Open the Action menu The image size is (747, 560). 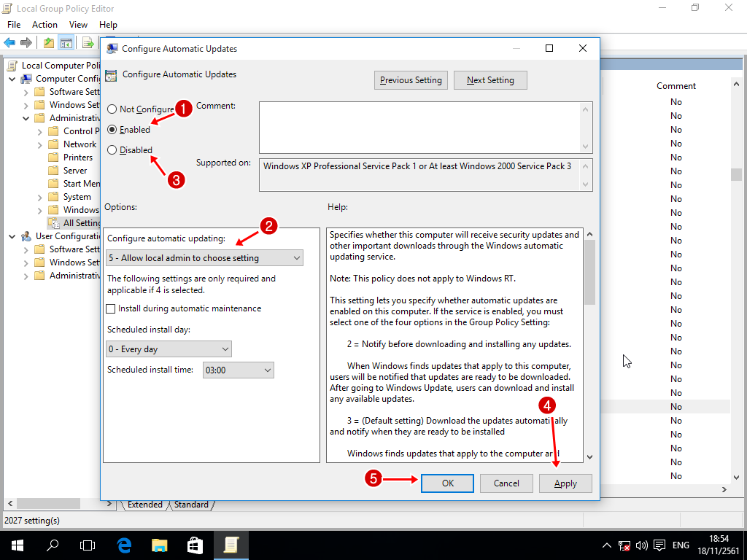44,25
